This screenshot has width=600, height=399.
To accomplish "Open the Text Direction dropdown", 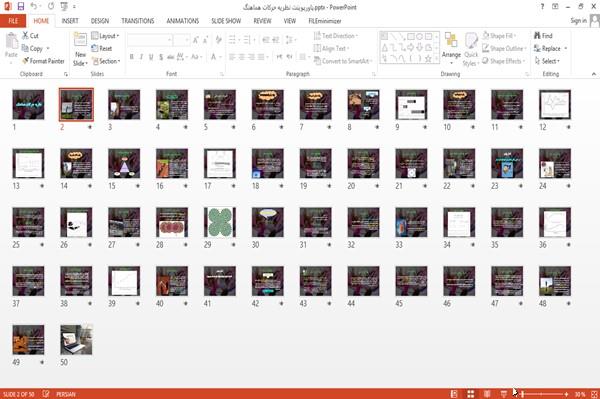I will tap(336, 36).
